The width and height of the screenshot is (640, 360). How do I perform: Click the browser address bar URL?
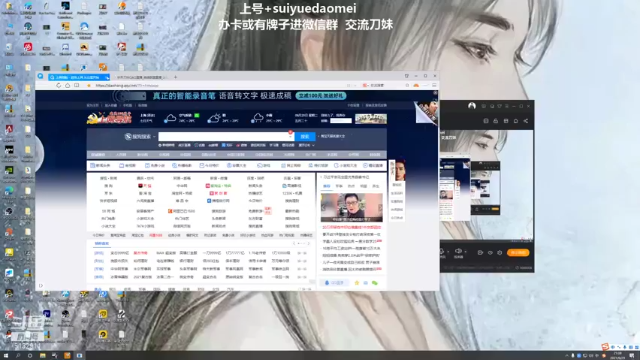pos(127,85)
